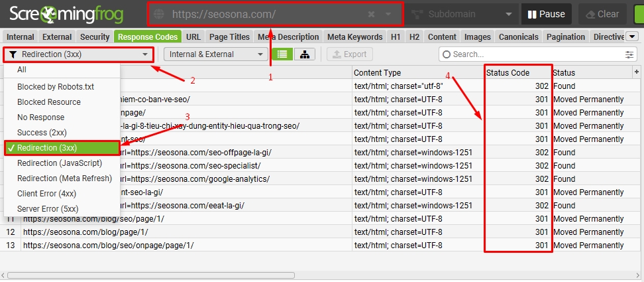644x282 pixels.
Task: Click the URL ending eeat-la-gi/
Action: (183, 206)
